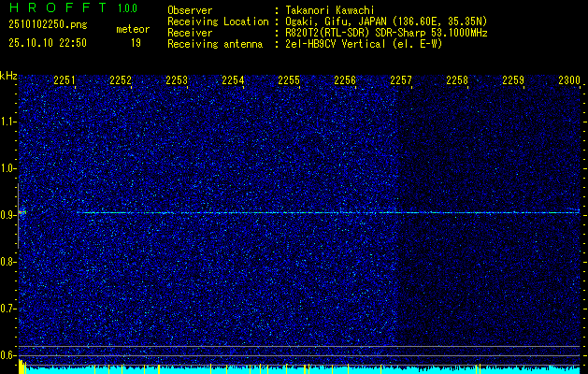Click the 0.9 kHz frequency label
The height and width of the screenshot is (374, 588).
point(8,215)
